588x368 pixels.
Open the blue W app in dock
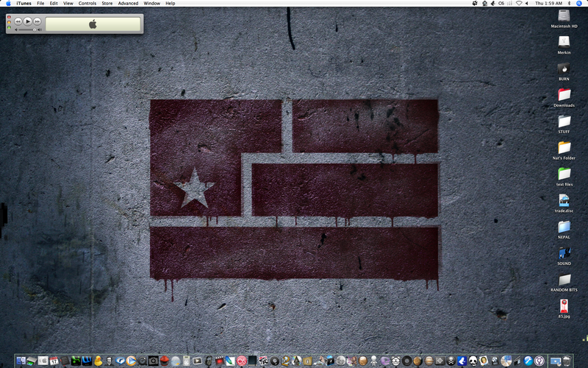click(x=87, y=361)
